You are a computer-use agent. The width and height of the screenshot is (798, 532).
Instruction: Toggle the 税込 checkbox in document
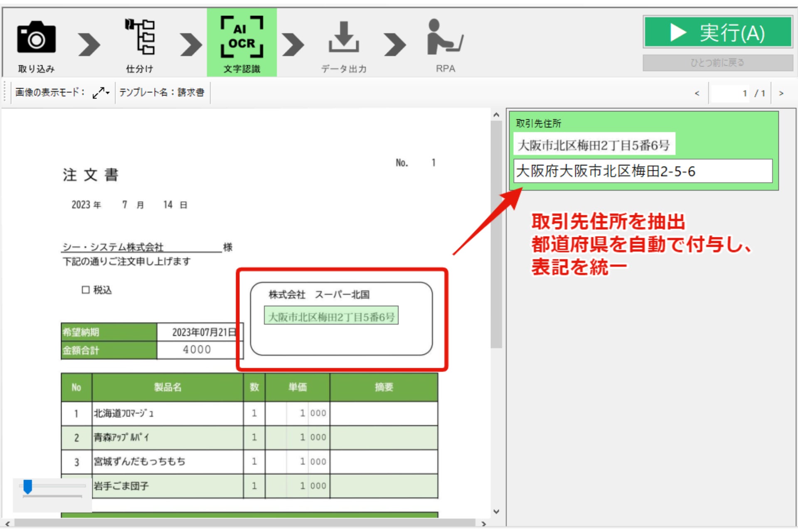[x=86, y=290]
